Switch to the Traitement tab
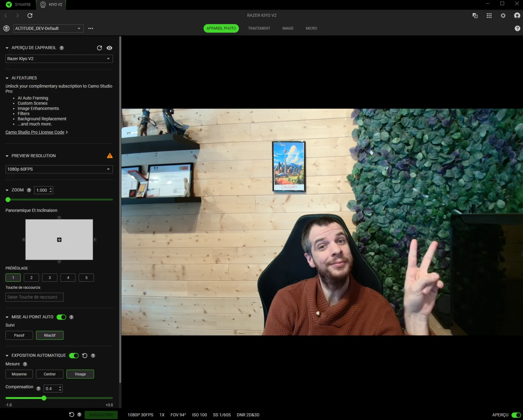The width and height of the screenshot is (523, 420). coord(259,28)
